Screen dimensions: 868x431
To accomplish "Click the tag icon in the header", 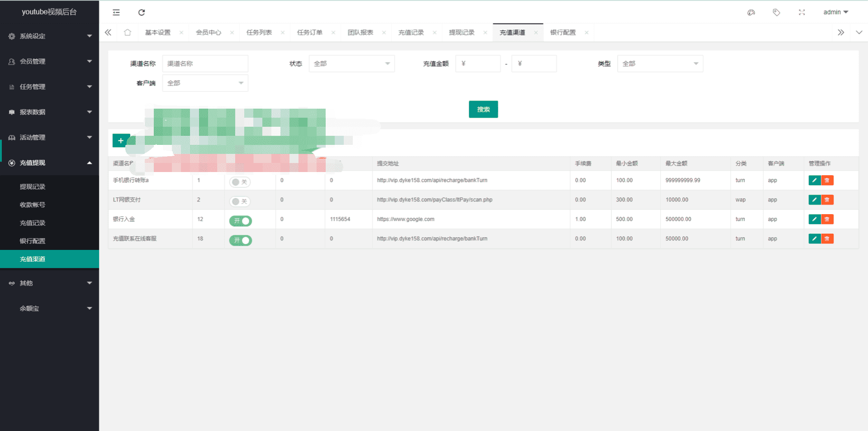I will 776,13.
